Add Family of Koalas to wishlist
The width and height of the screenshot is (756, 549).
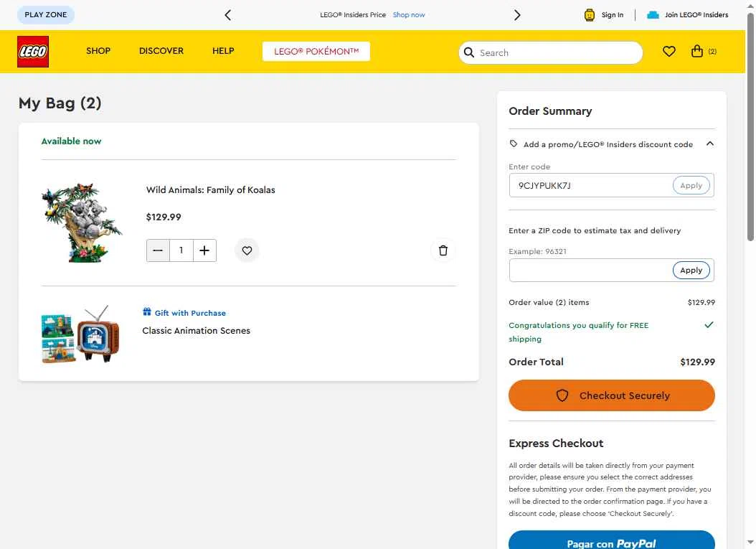point(247,250)
